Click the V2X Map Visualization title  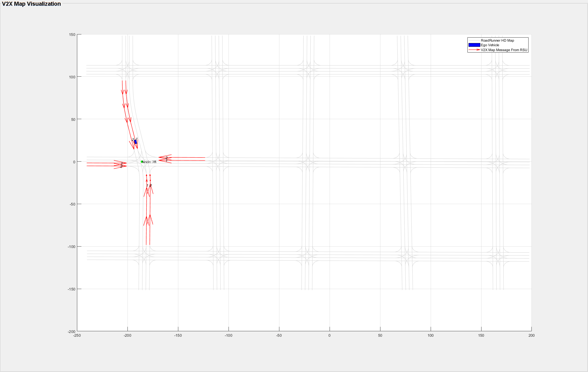click(x=31, y=4)
